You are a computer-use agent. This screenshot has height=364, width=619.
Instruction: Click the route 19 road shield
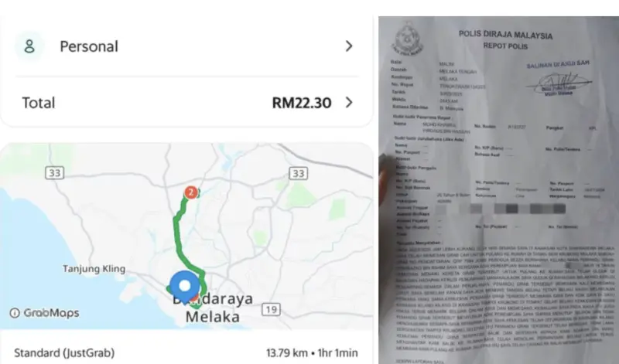(x=271, y=310)
